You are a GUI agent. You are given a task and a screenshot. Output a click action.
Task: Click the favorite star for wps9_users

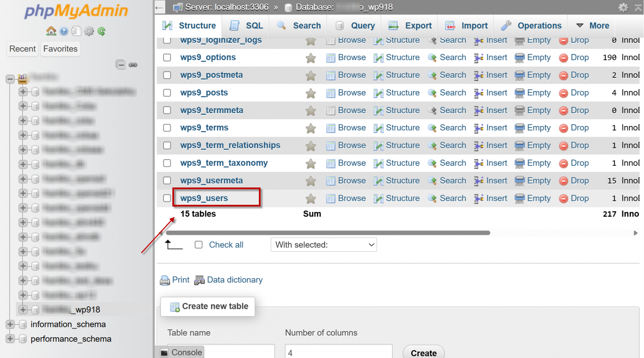tap(311, 198)
